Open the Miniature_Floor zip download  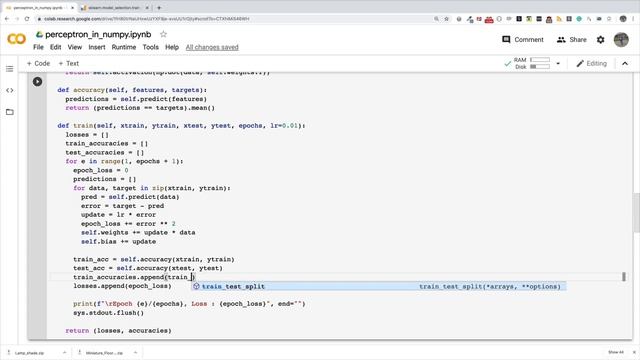click(x=104, y=353)
